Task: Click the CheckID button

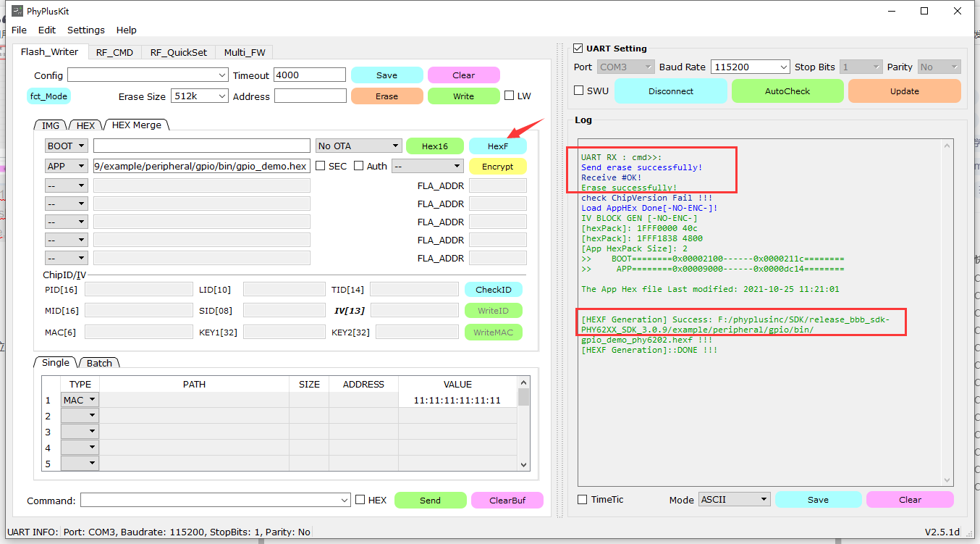Action: click(494, 290)
